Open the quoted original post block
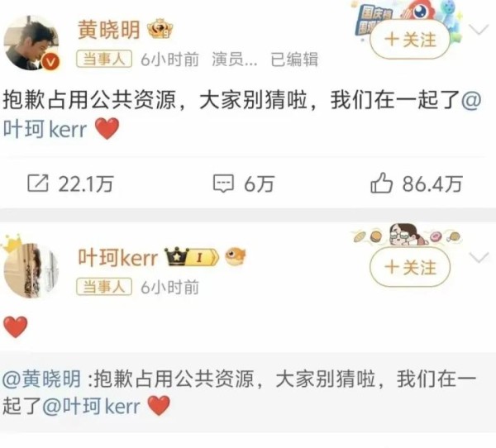Image resolution: width=496 pixels, height=448 pixels. click(248, 393)
